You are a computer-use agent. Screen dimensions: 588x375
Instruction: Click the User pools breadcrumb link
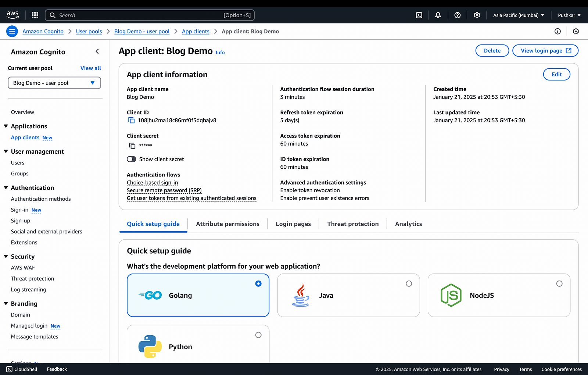(x=89, y=31)
